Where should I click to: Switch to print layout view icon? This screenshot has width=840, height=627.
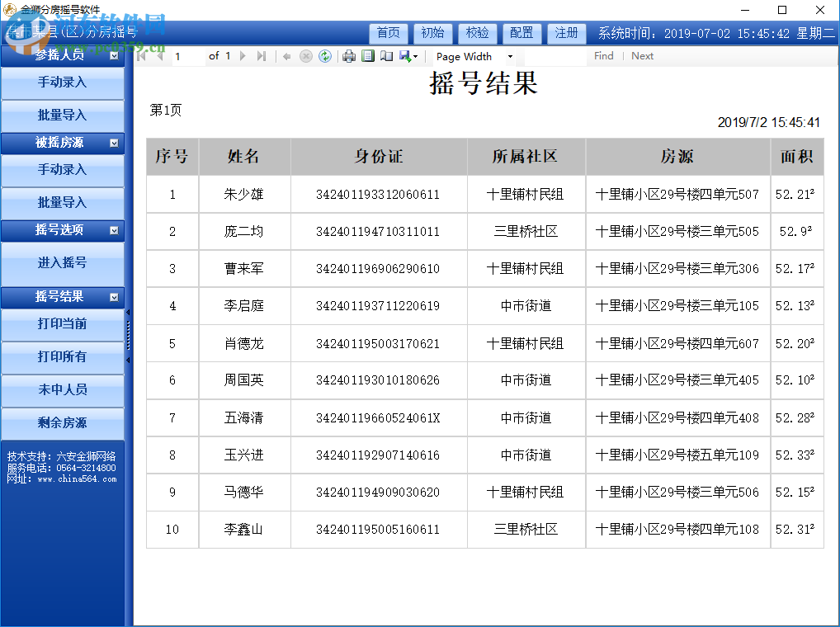point(368,56)
